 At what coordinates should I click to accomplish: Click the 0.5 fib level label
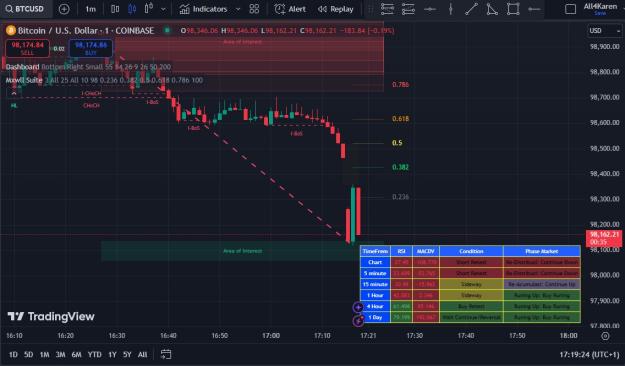(397, 143)
